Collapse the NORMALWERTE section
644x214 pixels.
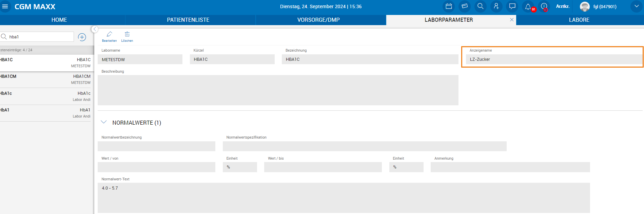coord(104,122)
